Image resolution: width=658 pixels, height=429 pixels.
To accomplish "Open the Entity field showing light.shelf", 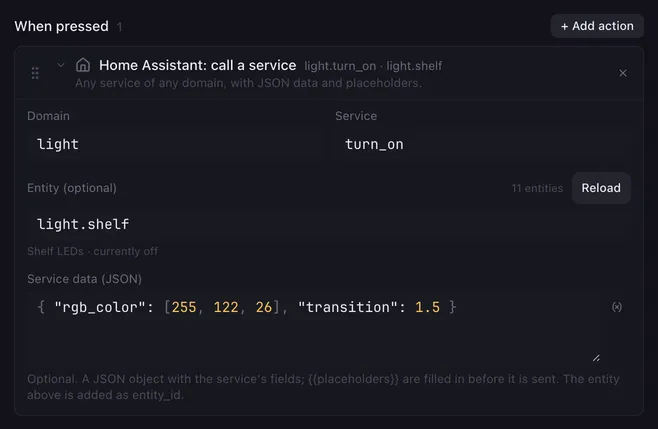I will [329, 224].
